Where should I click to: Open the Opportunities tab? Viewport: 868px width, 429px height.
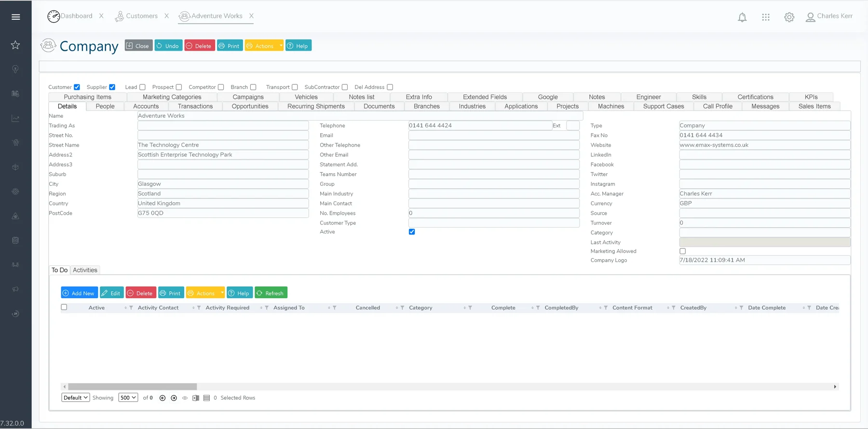[x=250, y=107]
